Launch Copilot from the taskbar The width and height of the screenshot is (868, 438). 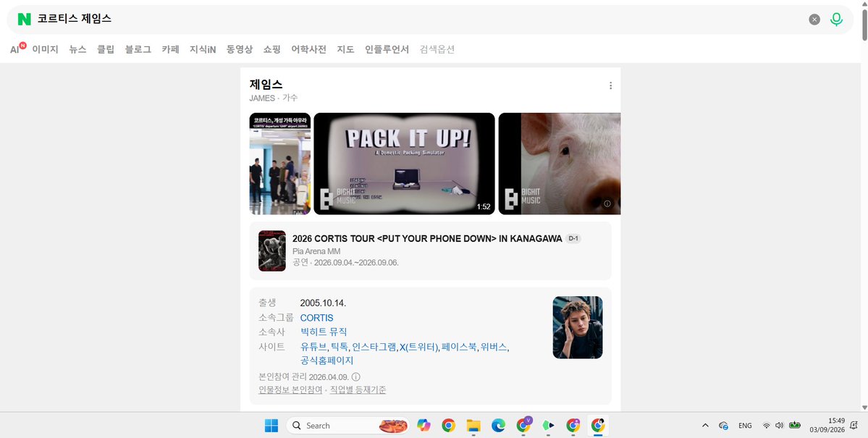pos(424,425)
